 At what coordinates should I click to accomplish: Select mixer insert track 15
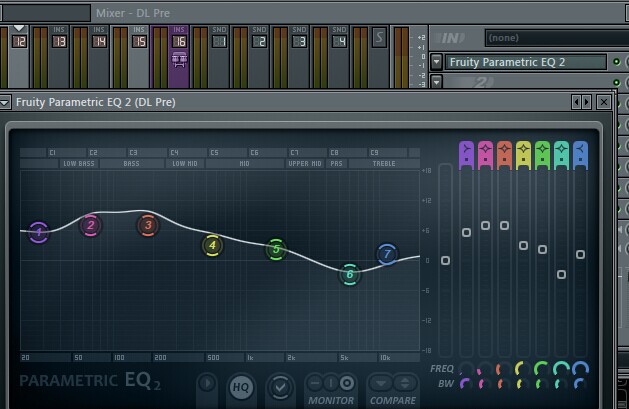[139, 56]
